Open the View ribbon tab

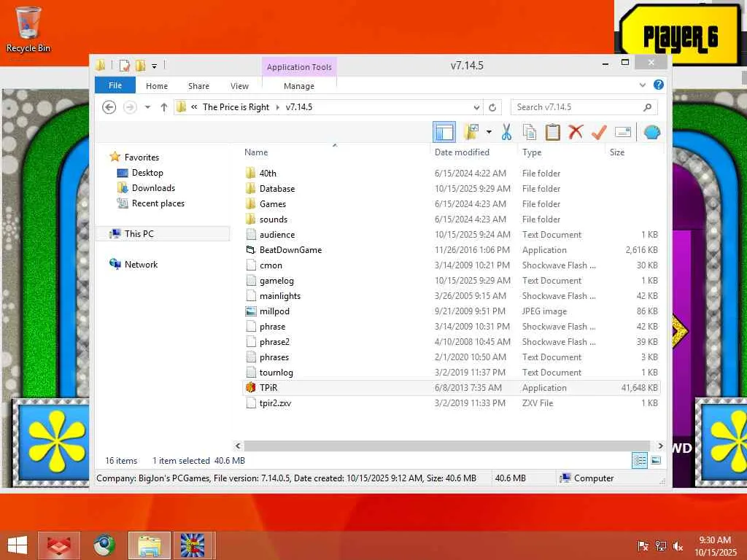[239, 86]
